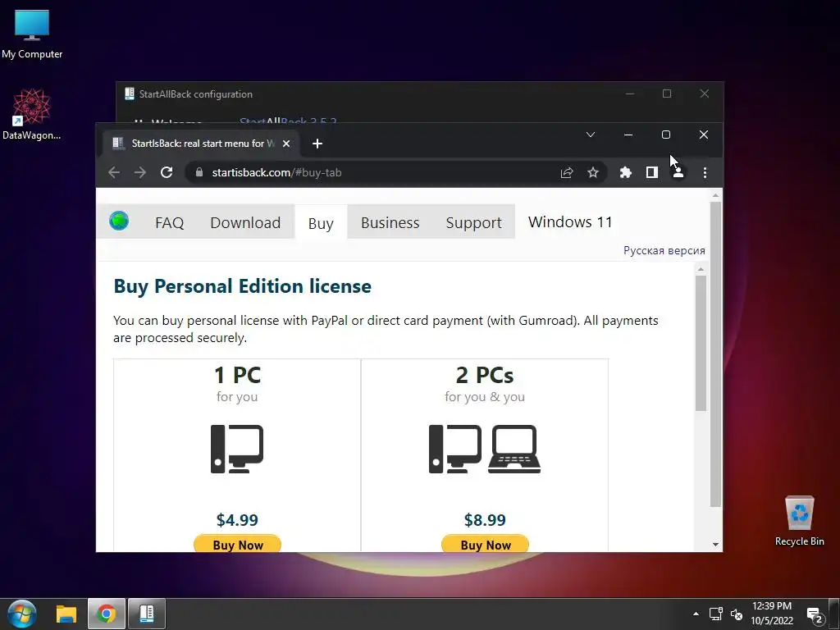Open the FAQ tab
The image size is (840, 630).
tap(169, 223)
